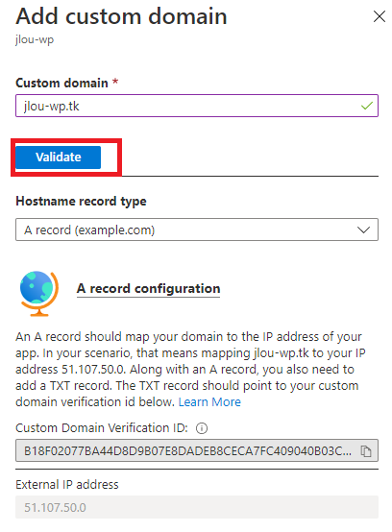Screen dimensions: 392x532
Task: Show info tooltip for Custom Domain Verification ID
Action: [x=202, y=428]
